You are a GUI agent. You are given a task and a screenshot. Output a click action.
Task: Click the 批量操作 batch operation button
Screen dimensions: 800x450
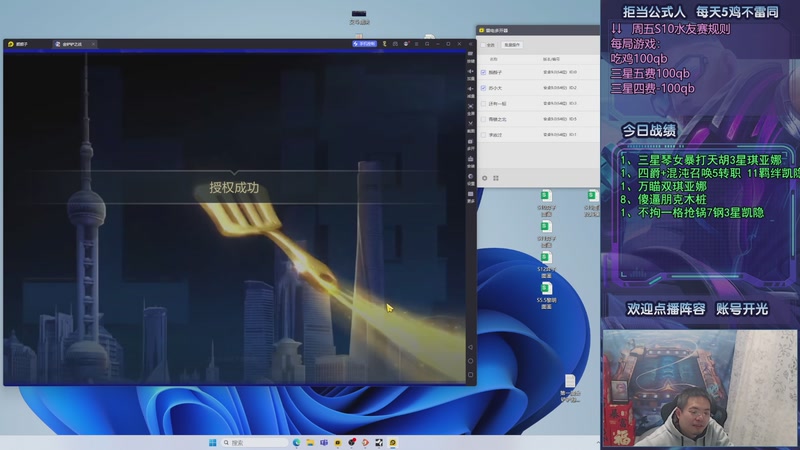tap(512, 45)
